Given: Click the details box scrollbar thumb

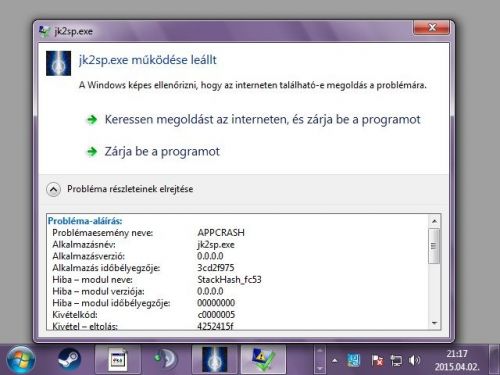Looking at the screenshot, I should [434, 246].
